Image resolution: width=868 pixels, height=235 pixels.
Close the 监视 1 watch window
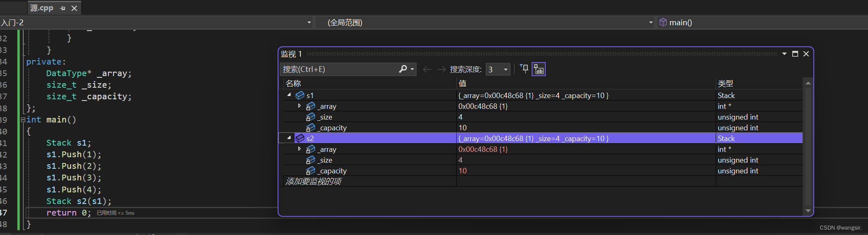pos(806,54)
